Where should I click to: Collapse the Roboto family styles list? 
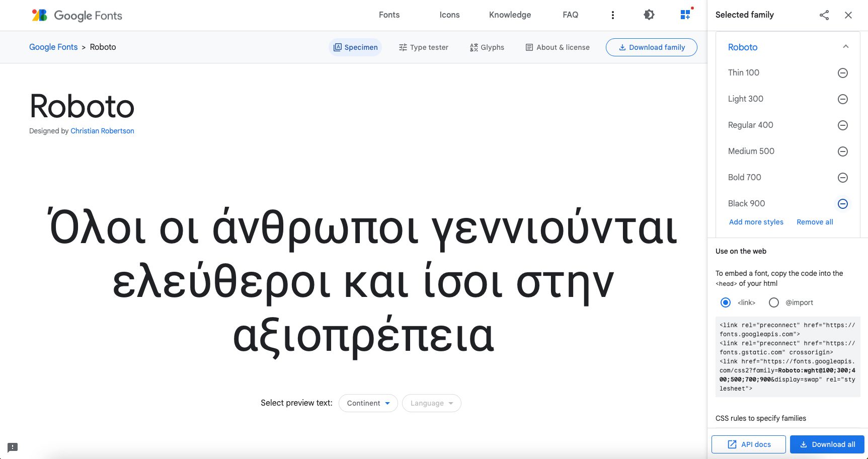(844, 46)
